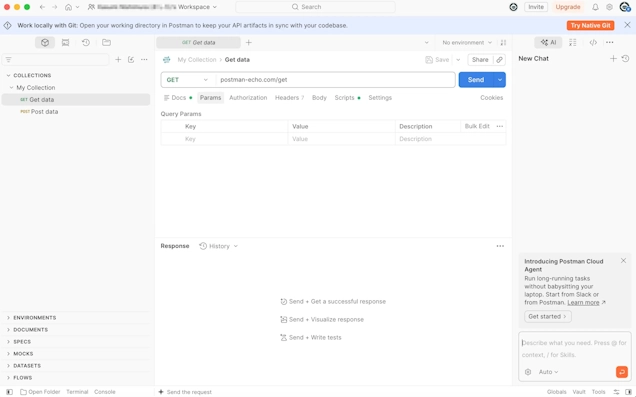Viewport: 636px width, 397px height.
Task: Click the sidebar plus create-new icon
Action: point(118,60)
